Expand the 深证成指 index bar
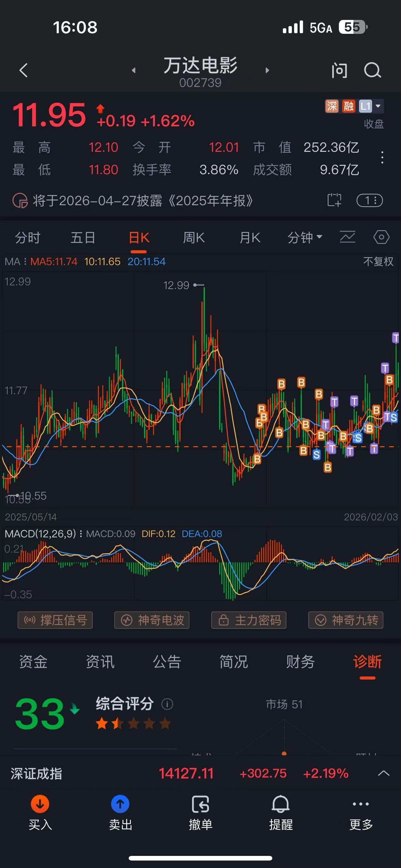The height and width of the screenshot is (868, 401). click(383, 773)
